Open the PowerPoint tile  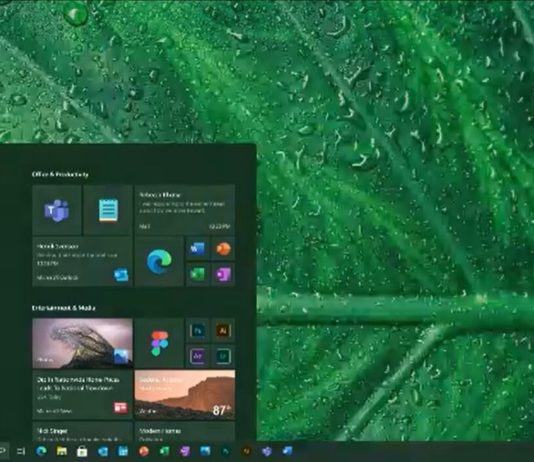point(223,249)
